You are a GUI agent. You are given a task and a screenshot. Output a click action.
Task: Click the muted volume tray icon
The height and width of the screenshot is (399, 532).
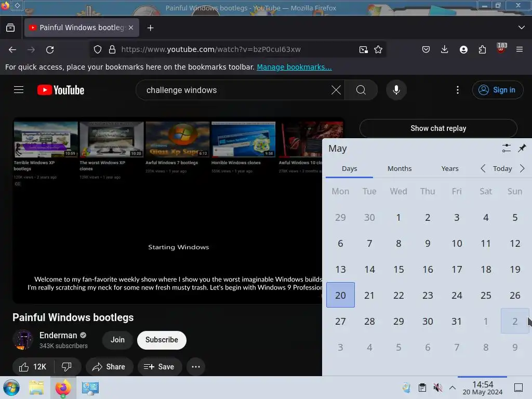[x=437, y=388]
